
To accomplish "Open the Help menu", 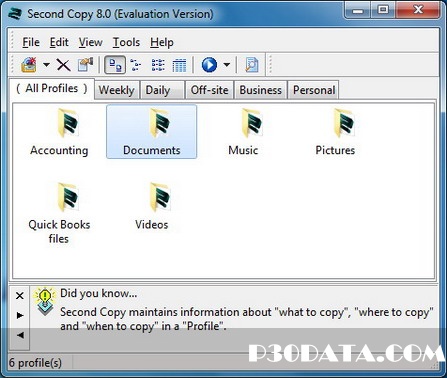I will tap(162, 42).
